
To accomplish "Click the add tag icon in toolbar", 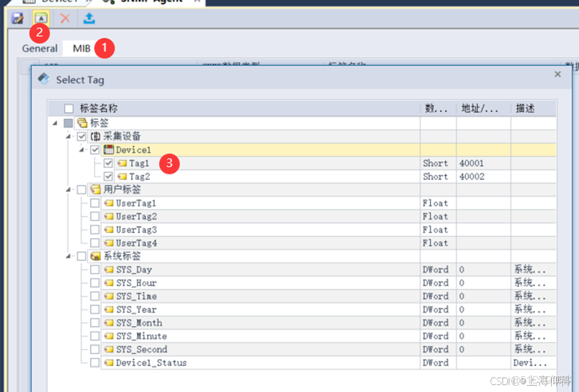I will (41, 17).
